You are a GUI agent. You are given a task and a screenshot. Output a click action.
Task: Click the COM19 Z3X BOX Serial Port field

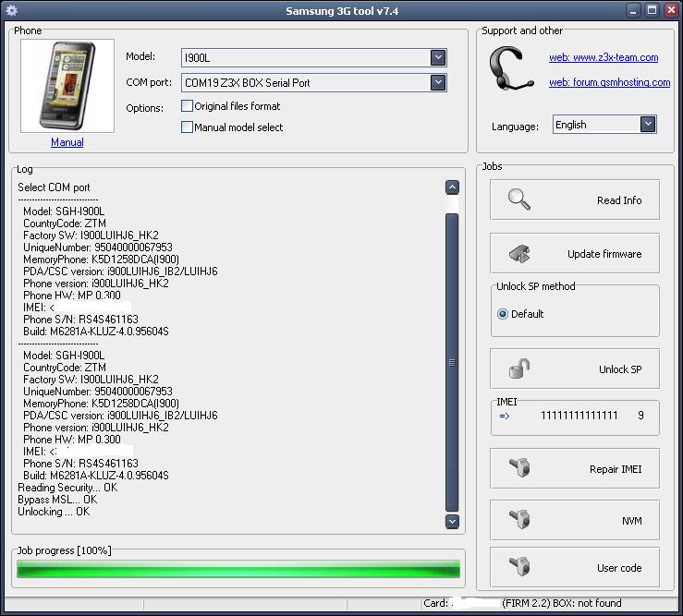click(313, 82)
